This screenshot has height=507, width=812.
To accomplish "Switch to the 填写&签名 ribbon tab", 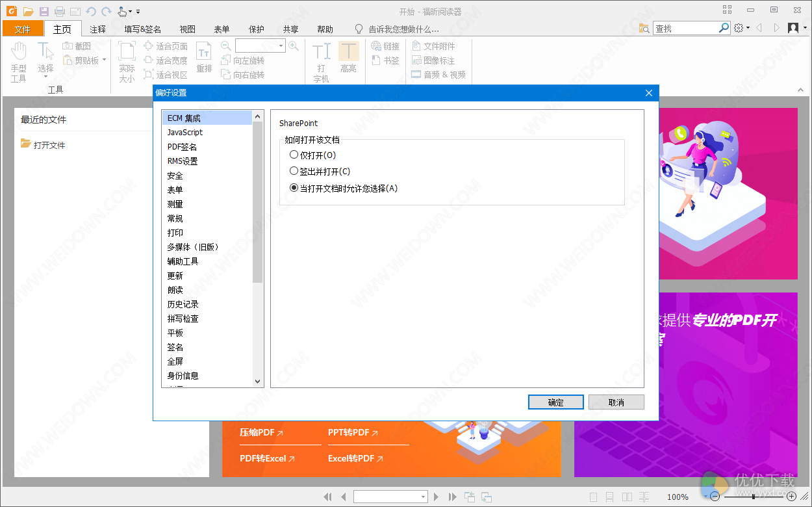I will tap(143, 29).
